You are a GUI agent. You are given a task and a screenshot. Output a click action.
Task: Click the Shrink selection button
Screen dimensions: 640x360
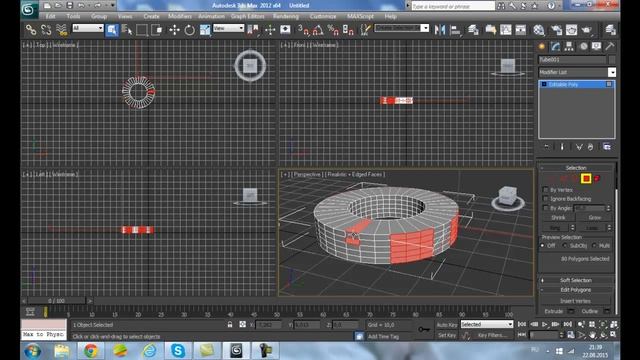(x=558, y=218)
